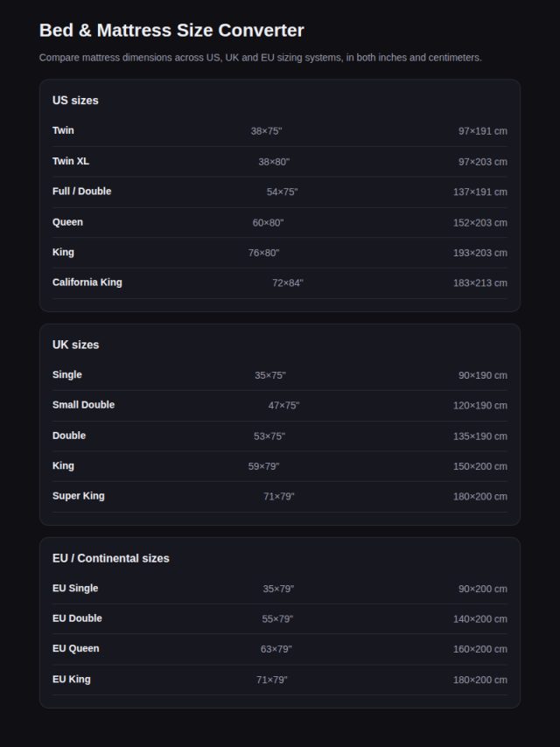
Task: Select the EU Double 140×200 cm value
Action: (x=479, y=618)
